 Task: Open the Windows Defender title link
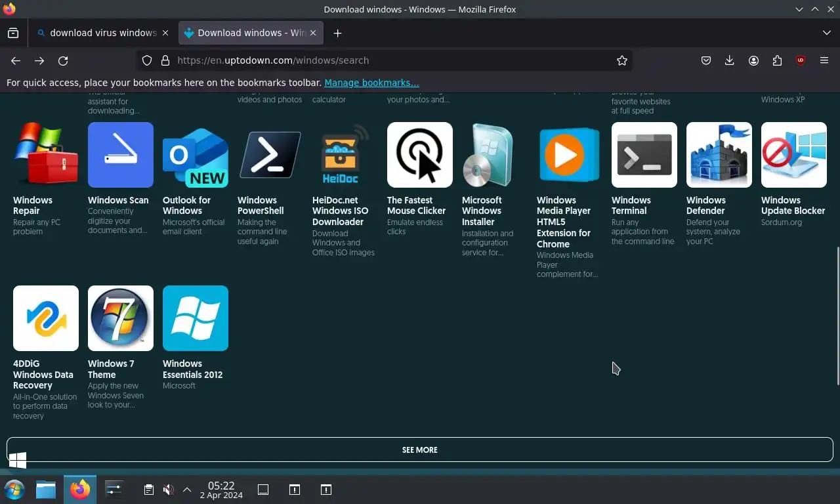pos(705,205)
